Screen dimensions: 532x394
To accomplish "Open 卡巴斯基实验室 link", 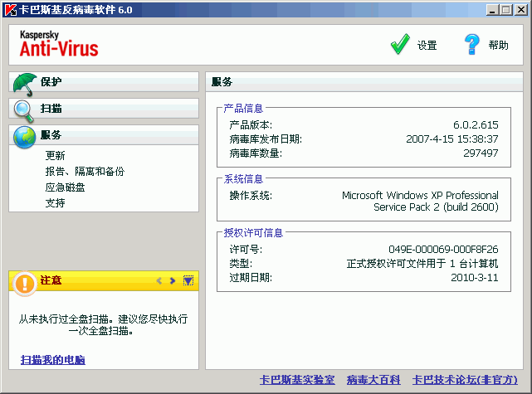I will tap(297, 379).
